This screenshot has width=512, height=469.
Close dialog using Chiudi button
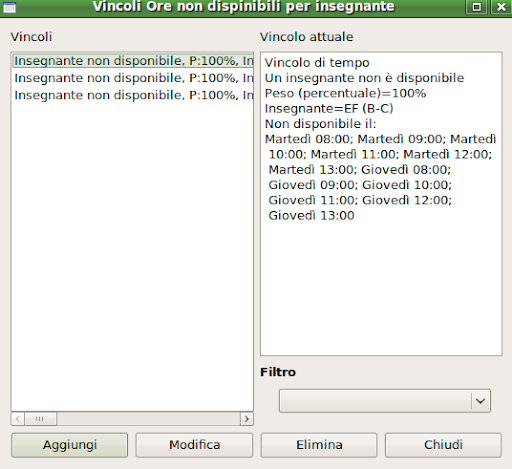443,445
